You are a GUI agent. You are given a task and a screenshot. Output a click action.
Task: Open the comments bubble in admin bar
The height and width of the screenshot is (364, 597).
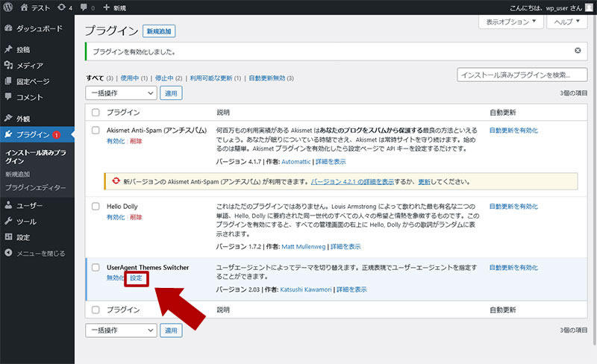point(87,7)
